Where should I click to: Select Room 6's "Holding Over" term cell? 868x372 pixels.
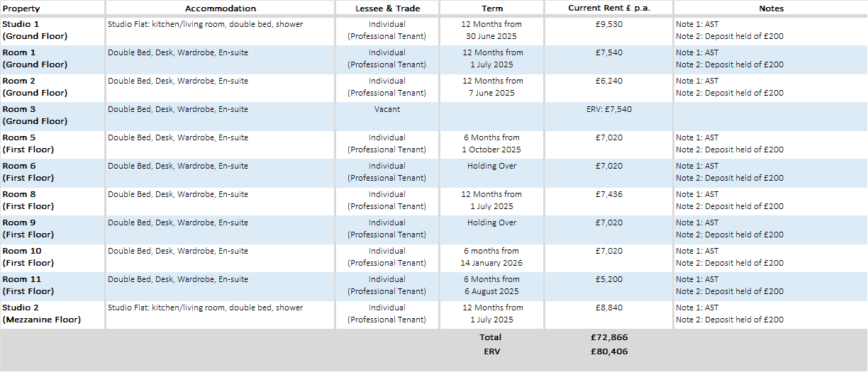tap(492, 167)
